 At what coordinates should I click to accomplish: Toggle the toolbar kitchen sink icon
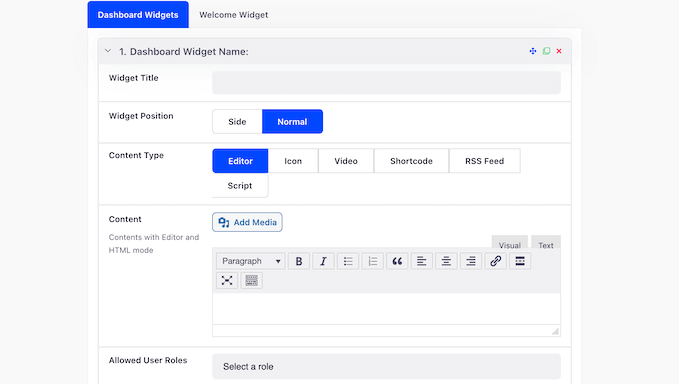[x=252, y=280]
